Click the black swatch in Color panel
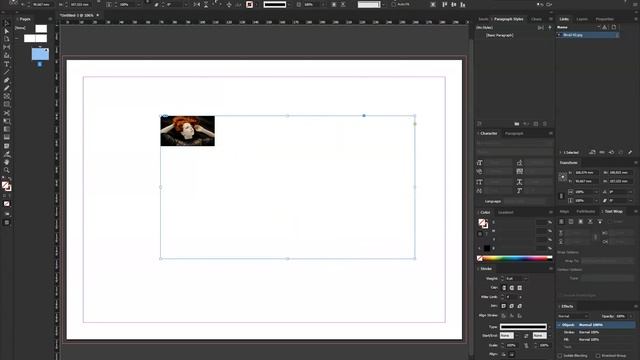This screenshot has height=360, width=640. (x=487, y=248)
